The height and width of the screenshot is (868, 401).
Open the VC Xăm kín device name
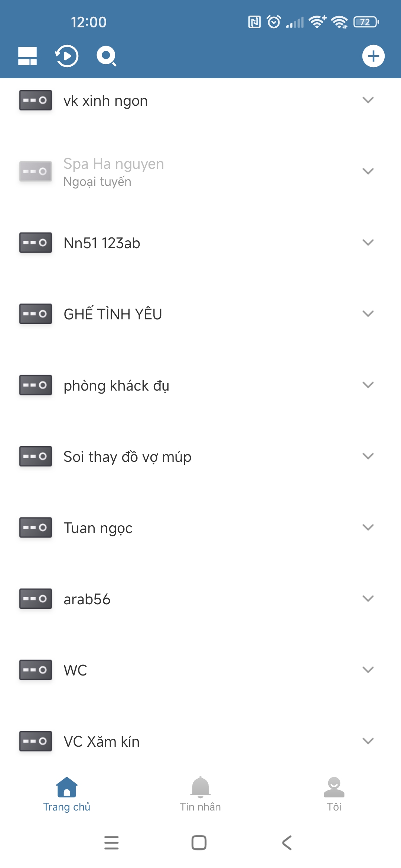click(101, 742)
